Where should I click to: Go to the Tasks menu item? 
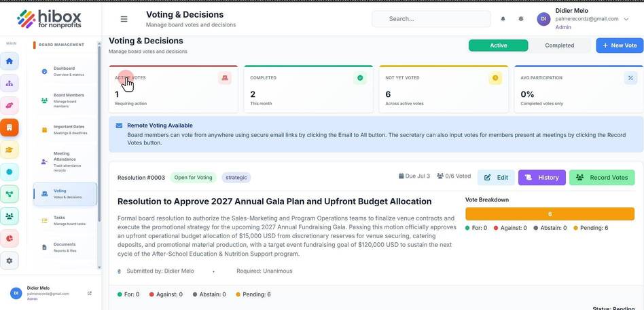click(65, 220)
